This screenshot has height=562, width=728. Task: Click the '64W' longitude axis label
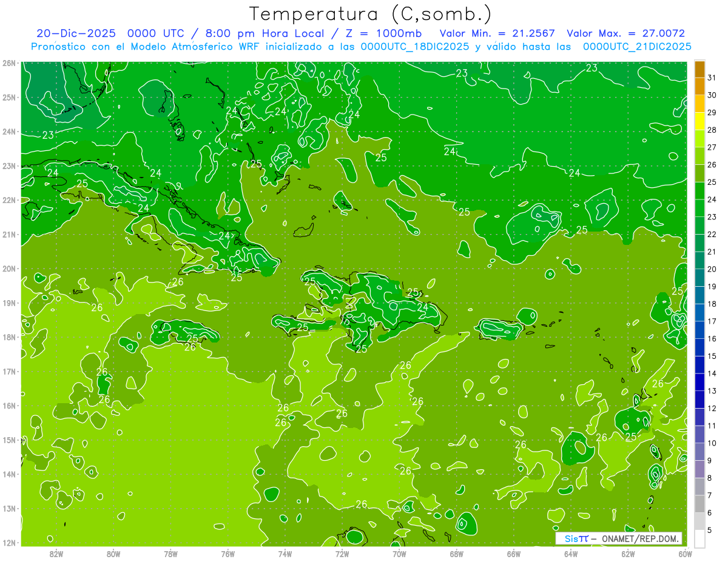click(571, 554)
